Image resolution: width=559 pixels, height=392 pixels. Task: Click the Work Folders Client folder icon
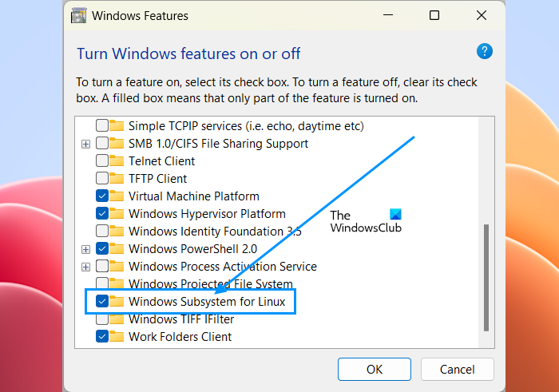tap(118, 337)
